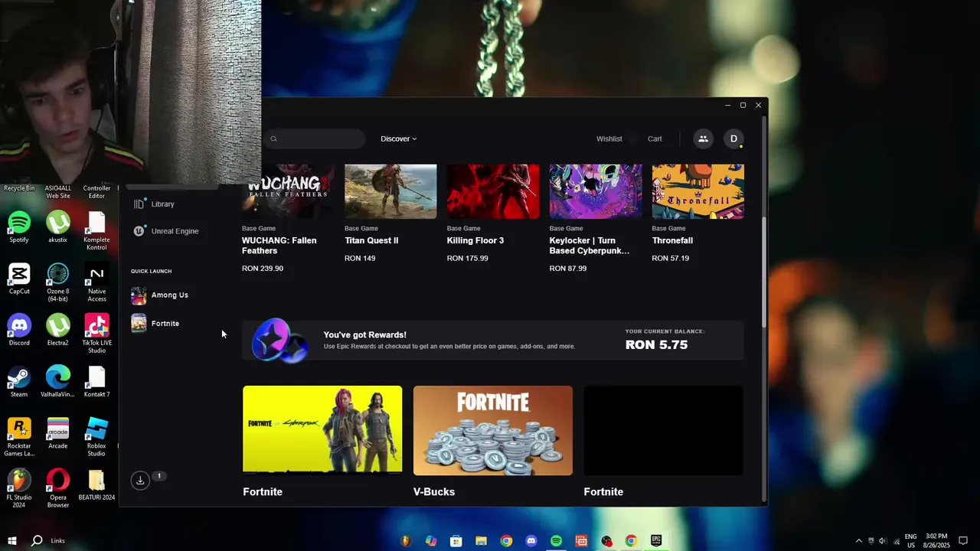Click the Thronefall cover thumbnail

tap(698, 191)
